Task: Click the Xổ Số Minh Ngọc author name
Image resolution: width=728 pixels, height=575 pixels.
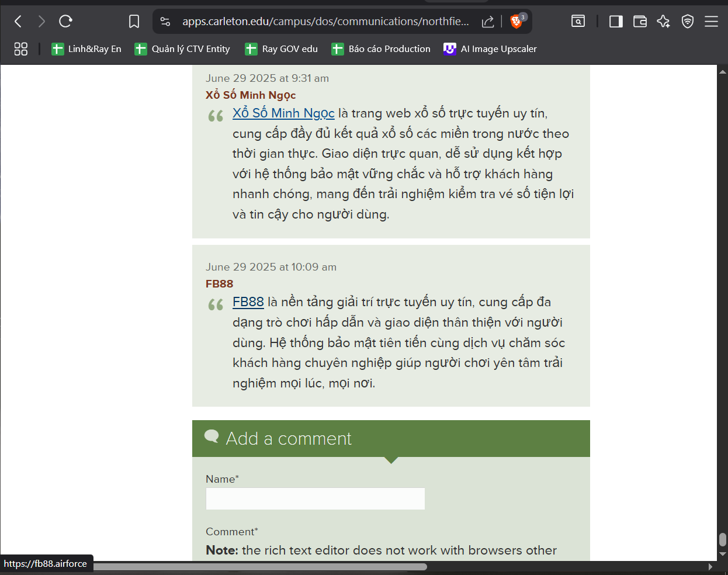Action: [251, 95]
